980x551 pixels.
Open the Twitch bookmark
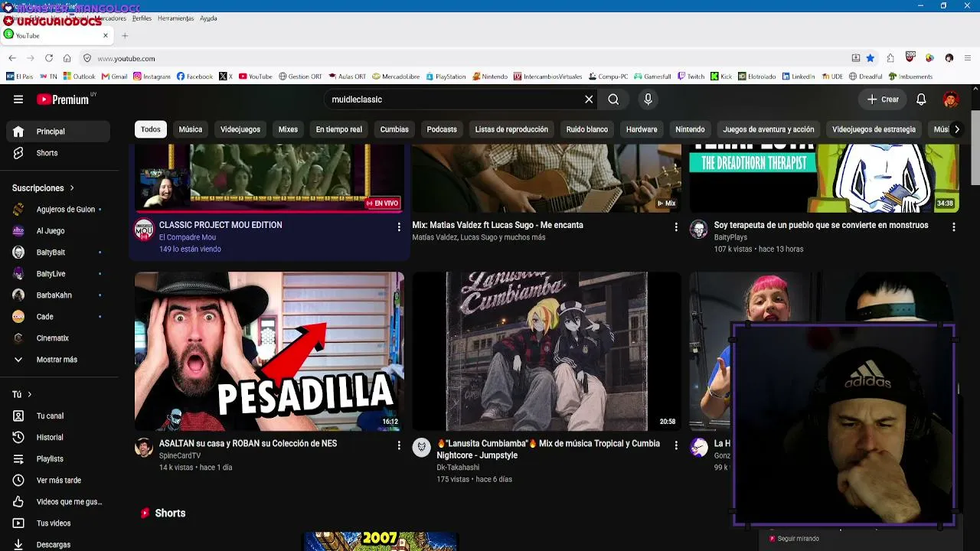[x=691, y=77]
